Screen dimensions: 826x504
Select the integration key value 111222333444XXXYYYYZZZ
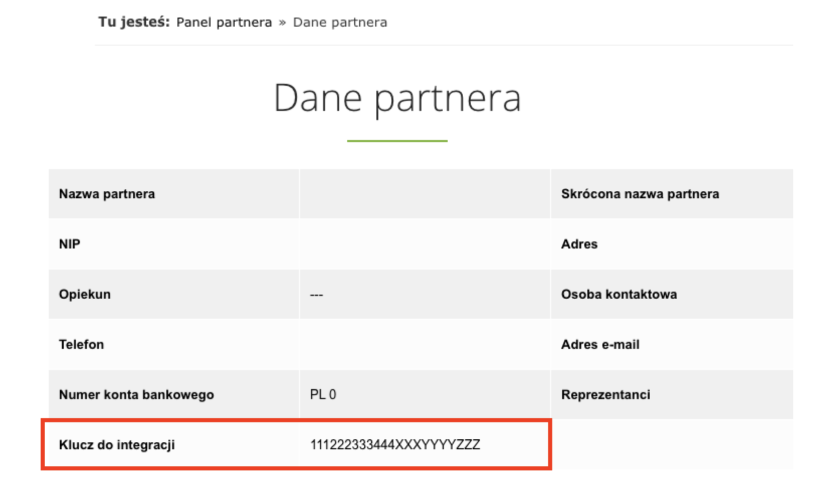(x=395, y=445)
